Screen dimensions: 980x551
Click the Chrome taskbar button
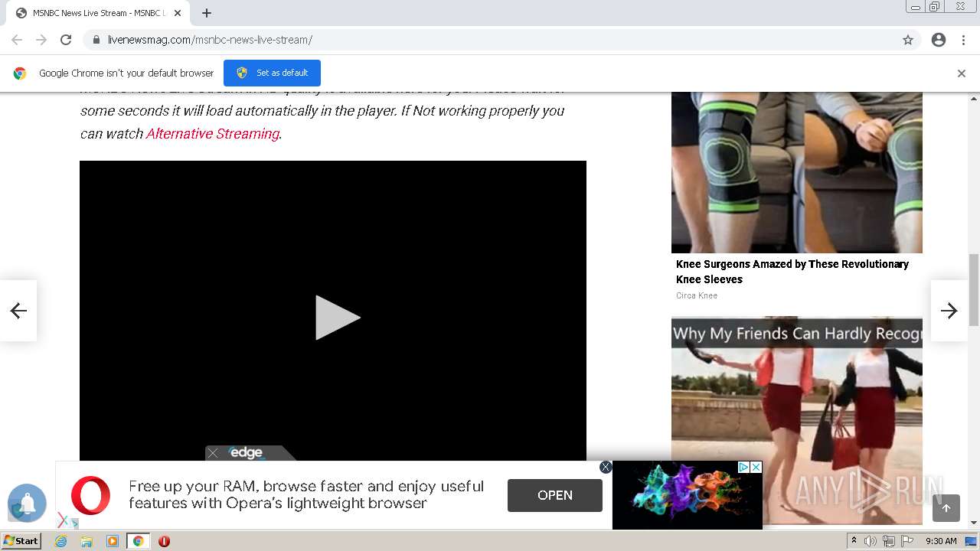click(x=139, y=541)
